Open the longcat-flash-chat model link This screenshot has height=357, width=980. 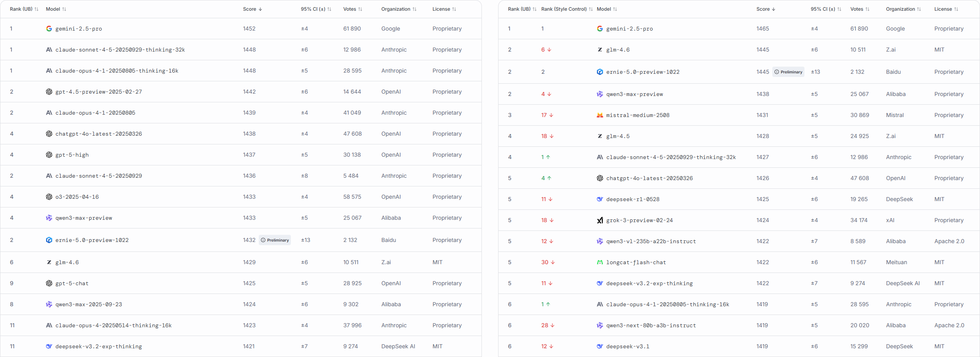(636, 262)
